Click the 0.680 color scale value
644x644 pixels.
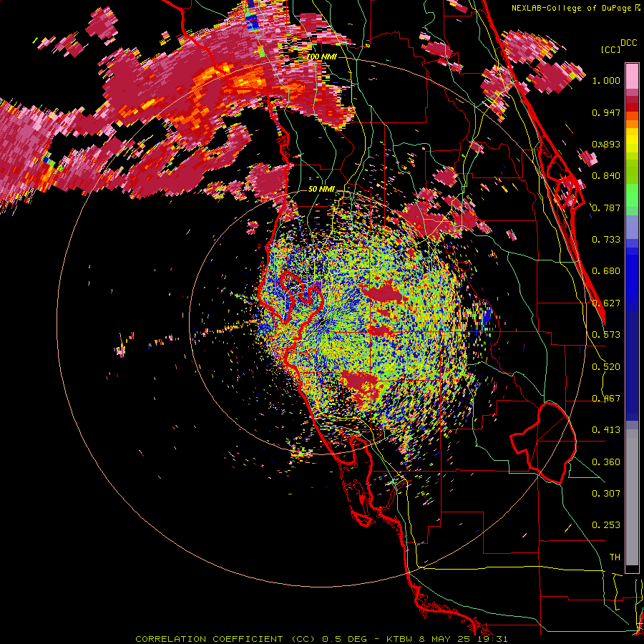[606, 271]
